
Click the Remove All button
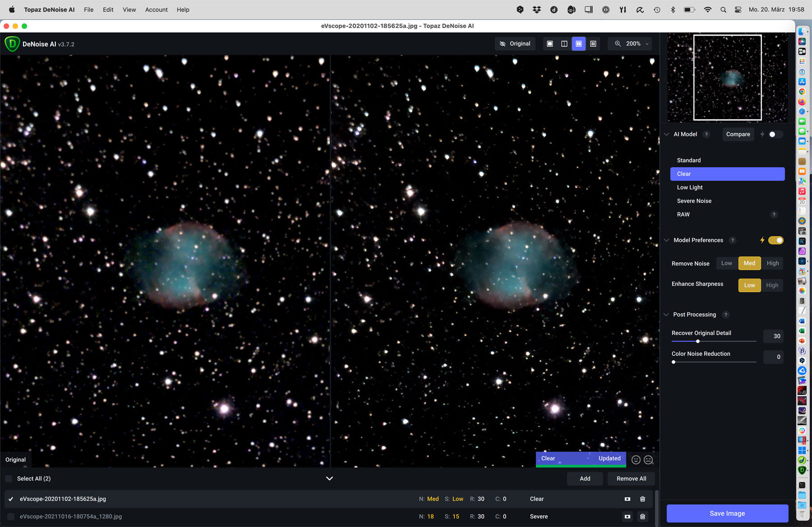[x=631, y=479]
